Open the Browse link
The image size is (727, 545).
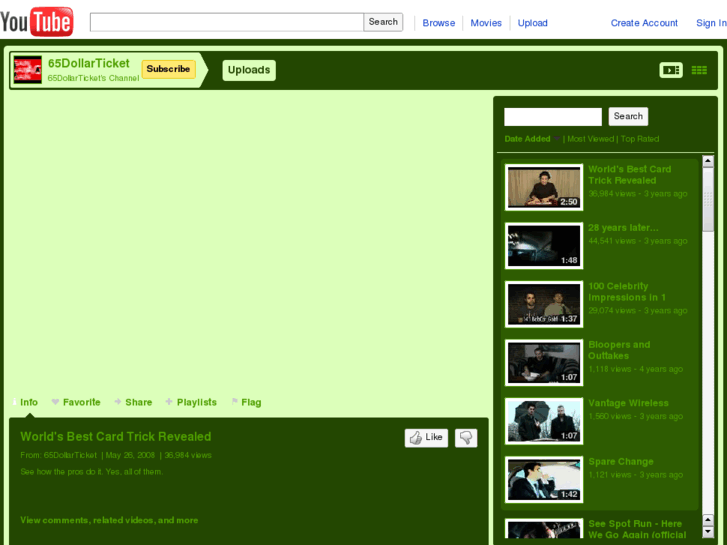pyautogui.click(x=439, y=23)
